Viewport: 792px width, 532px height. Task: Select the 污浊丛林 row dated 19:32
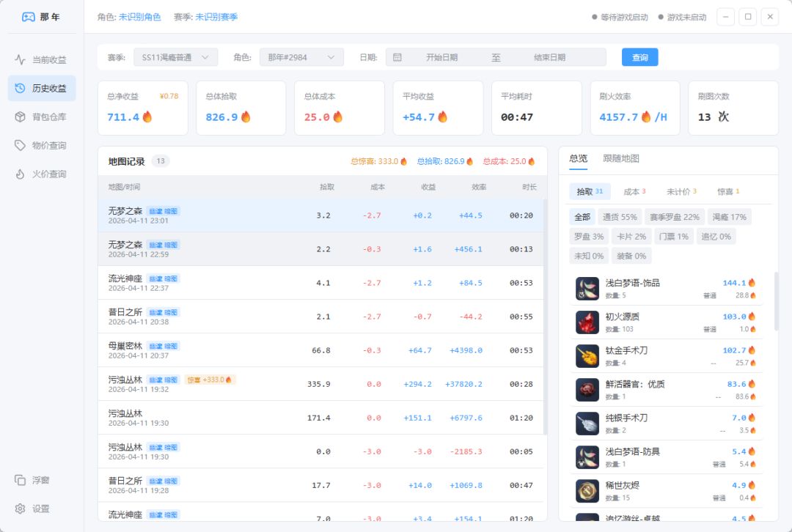pyautogui.click(x=320, y=384)
